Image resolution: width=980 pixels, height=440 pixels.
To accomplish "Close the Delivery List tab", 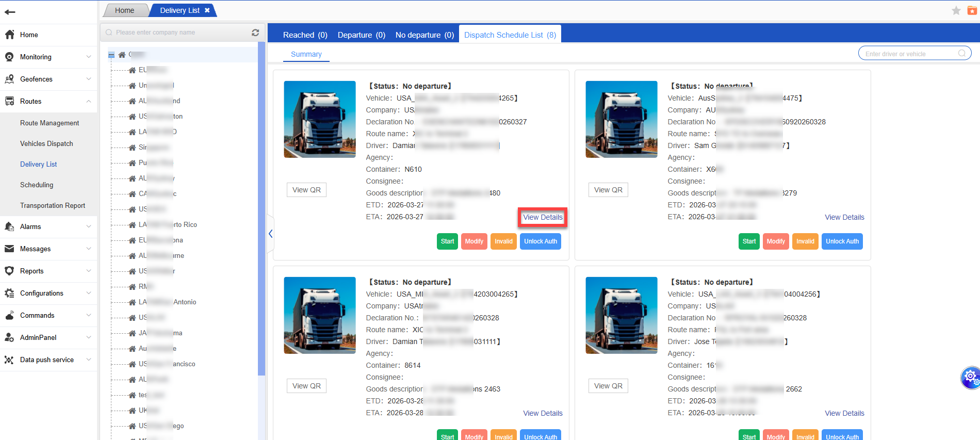I will tap(207, 10).
